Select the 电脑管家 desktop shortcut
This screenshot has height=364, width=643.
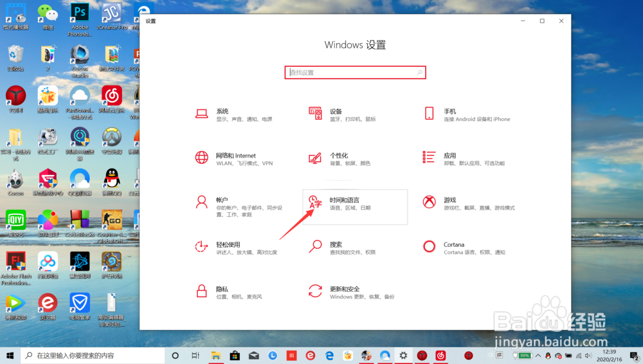80,307
